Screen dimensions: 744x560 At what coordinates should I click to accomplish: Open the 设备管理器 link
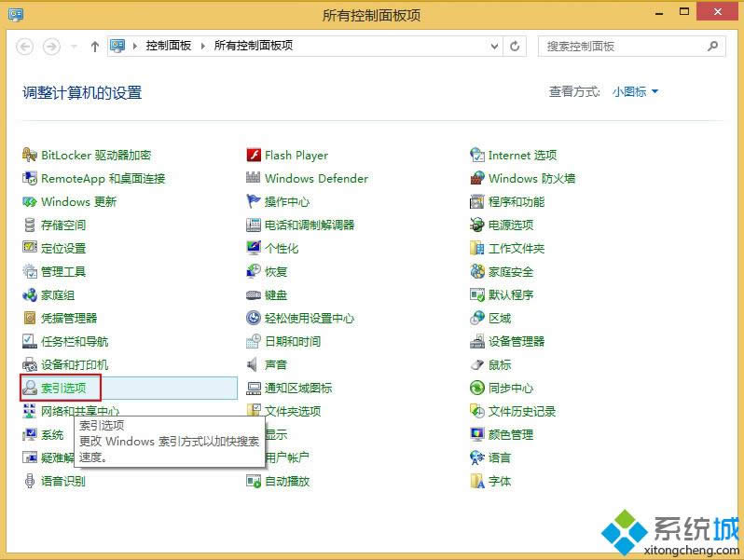point(517,341)
